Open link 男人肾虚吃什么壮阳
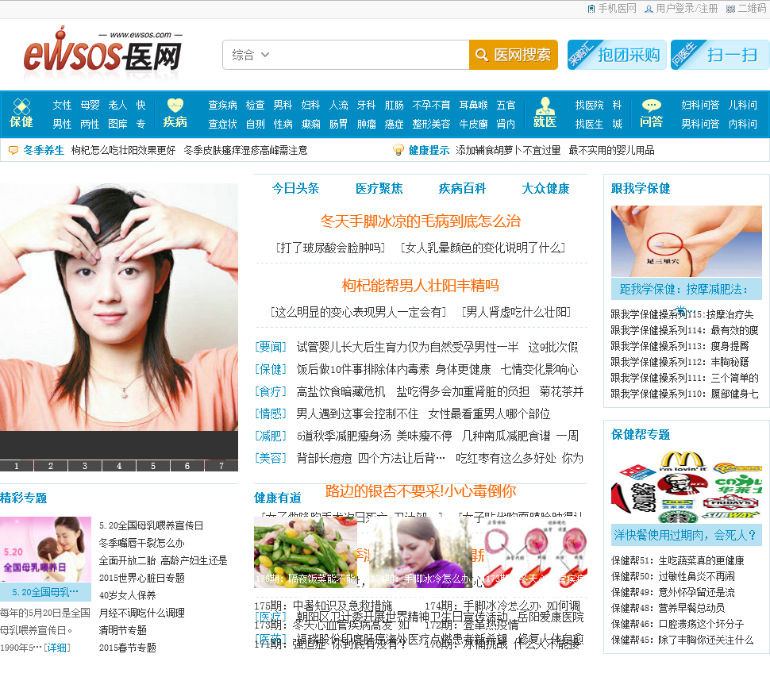Viewport: 770px width, 700px height. (x=516, y=312)
